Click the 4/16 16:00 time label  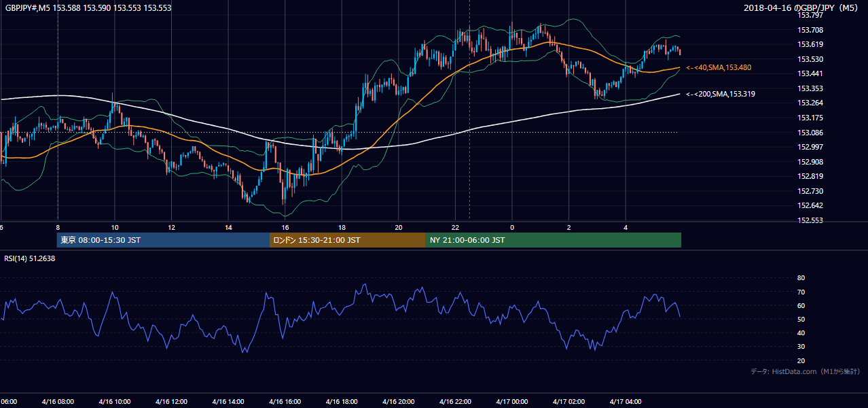click(x=285, y=402)
